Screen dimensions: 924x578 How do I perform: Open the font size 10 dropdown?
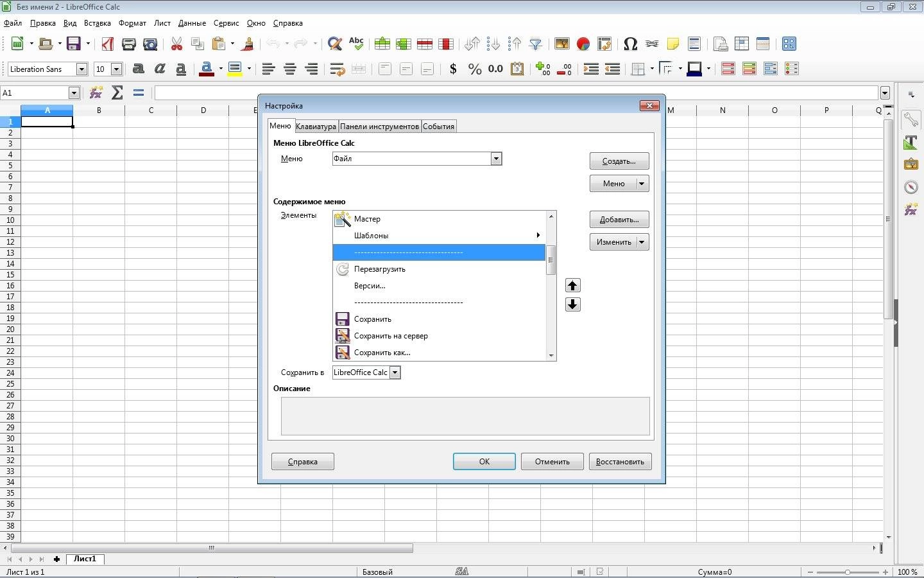(116, 69)
